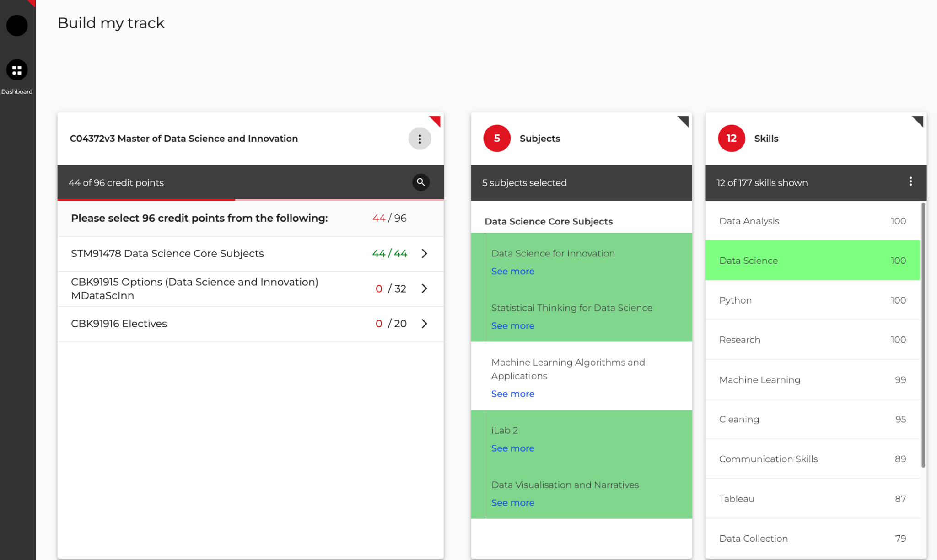This screenshot has width=937, height=560.
Task: Click See more under Statistical Thinking
Action: [x=512, y=325]
